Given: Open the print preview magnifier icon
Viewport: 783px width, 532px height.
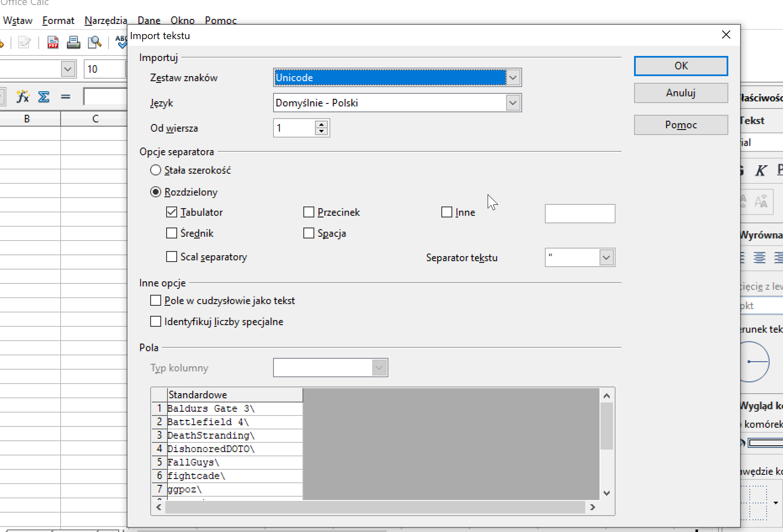Looking at the screenshot, I should 95,42.
